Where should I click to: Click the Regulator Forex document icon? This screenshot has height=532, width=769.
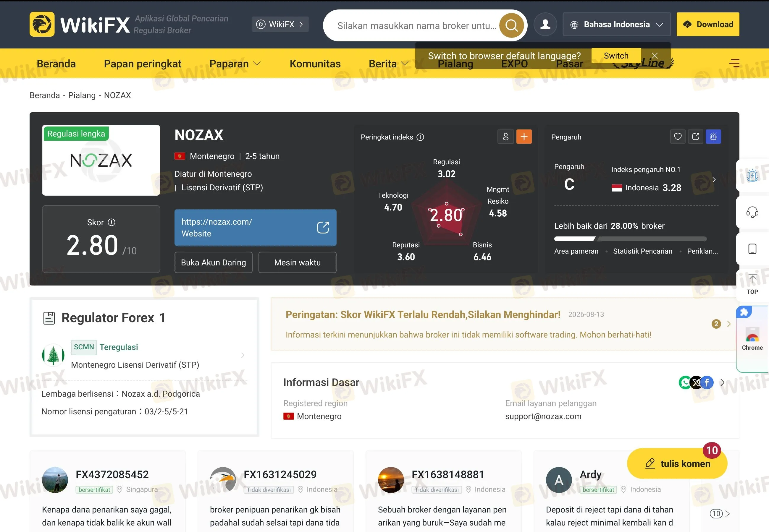49,318
